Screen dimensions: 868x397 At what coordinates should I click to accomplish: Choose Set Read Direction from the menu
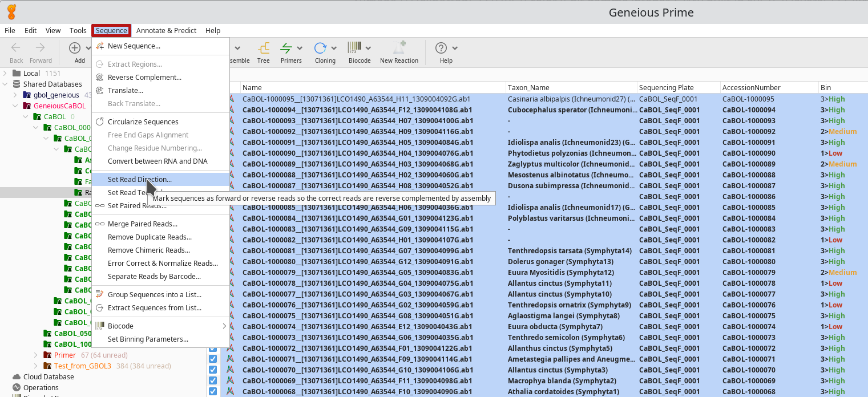[x=140, y=179]
